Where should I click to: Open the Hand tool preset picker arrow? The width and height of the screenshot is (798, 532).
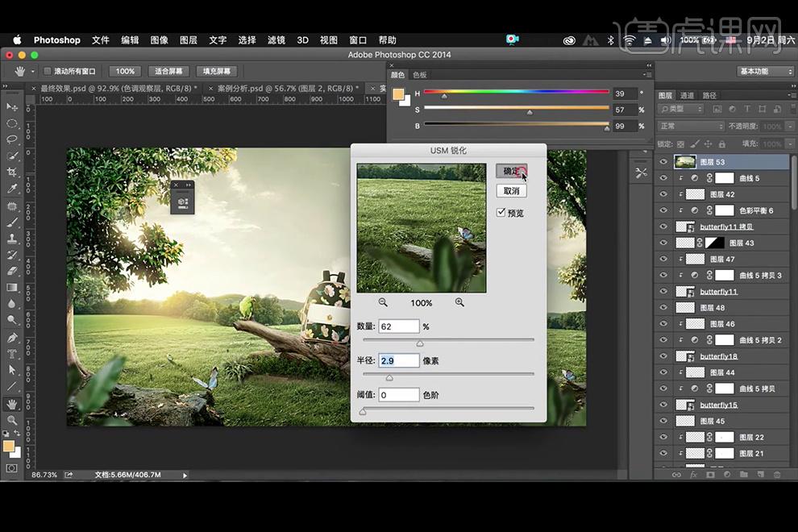[x=33, y=71]
